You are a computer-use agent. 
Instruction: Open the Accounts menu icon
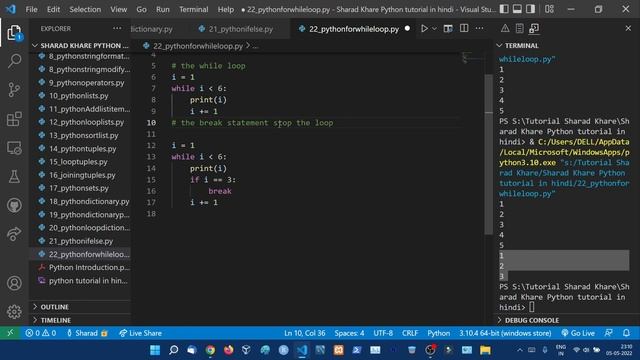tap(14, 283)
